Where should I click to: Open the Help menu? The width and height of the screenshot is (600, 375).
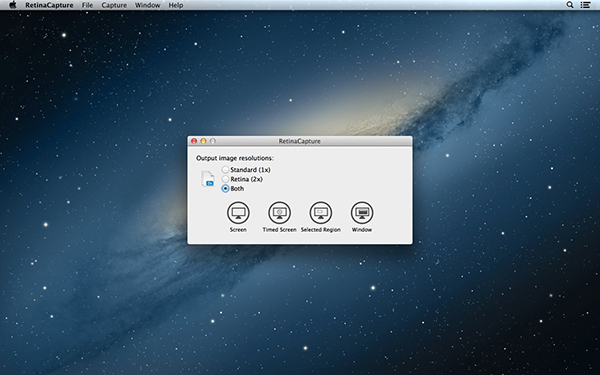pyautogui.click(x=176, y=5)
